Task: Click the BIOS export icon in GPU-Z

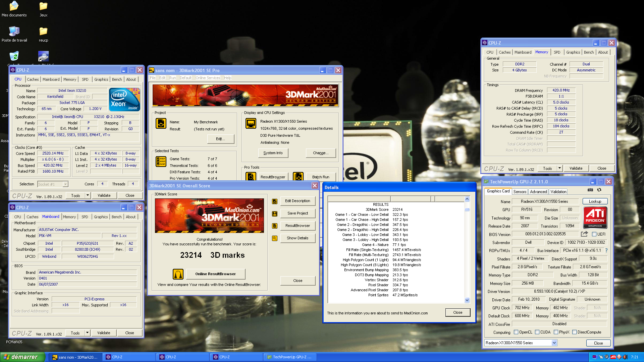Action: (x=585, y=234)
